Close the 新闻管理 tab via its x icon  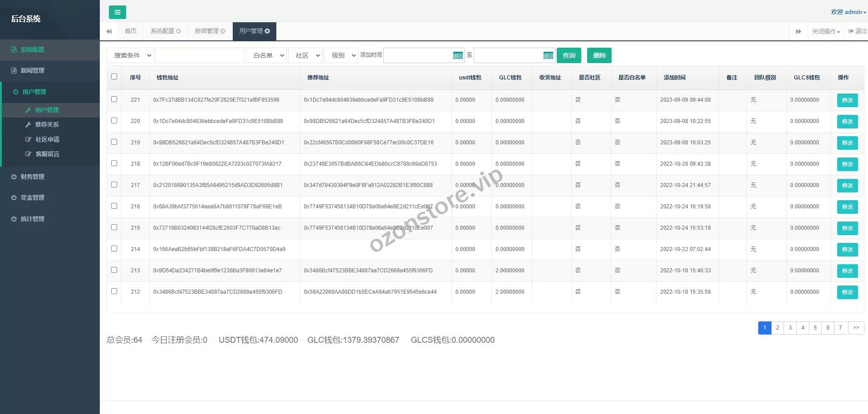[223, 31]
